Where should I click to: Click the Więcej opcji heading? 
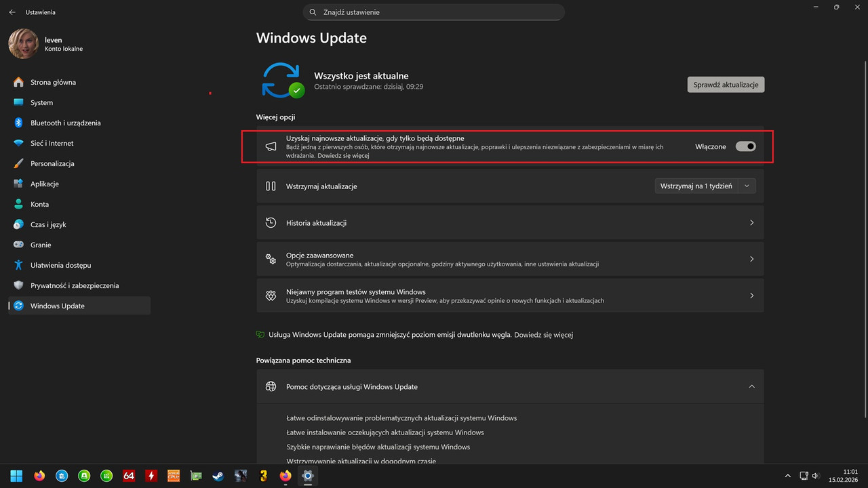[275, 117]
